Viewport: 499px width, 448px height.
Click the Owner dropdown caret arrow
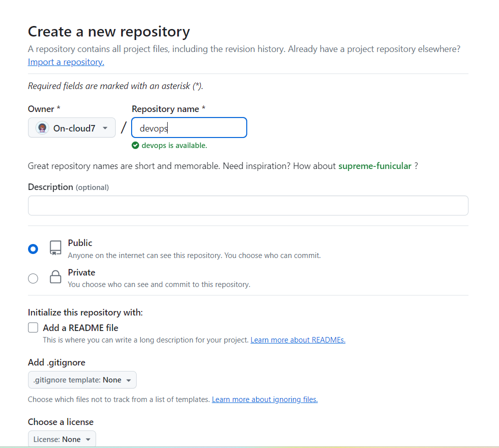105,128
